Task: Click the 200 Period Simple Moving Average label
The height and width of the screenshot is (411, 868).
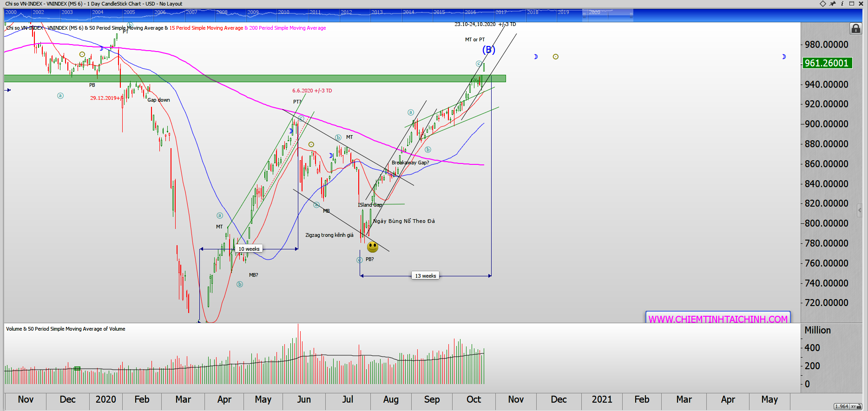Action: (x=287, y=28)
